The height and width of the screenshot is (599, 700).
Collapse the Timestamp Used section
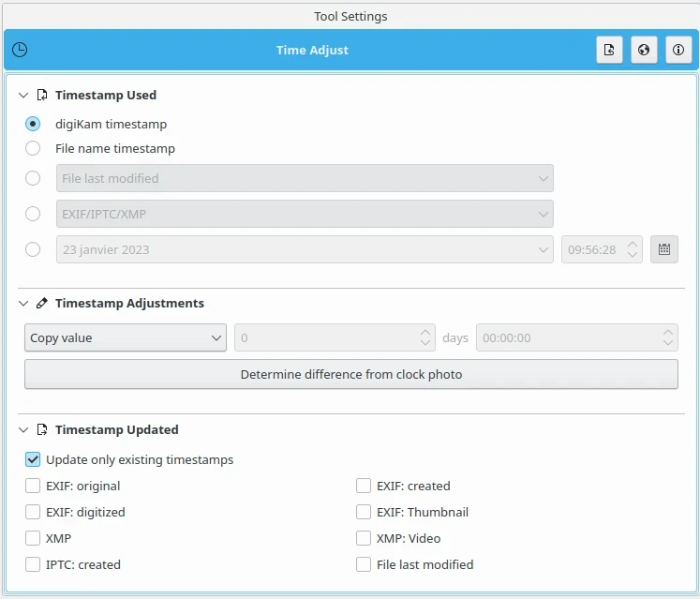[23, 95]
